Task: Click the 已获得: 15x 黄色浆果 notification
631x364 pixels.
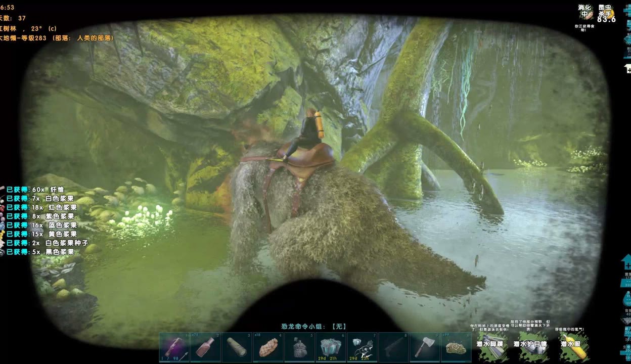Action: point(42,234)
